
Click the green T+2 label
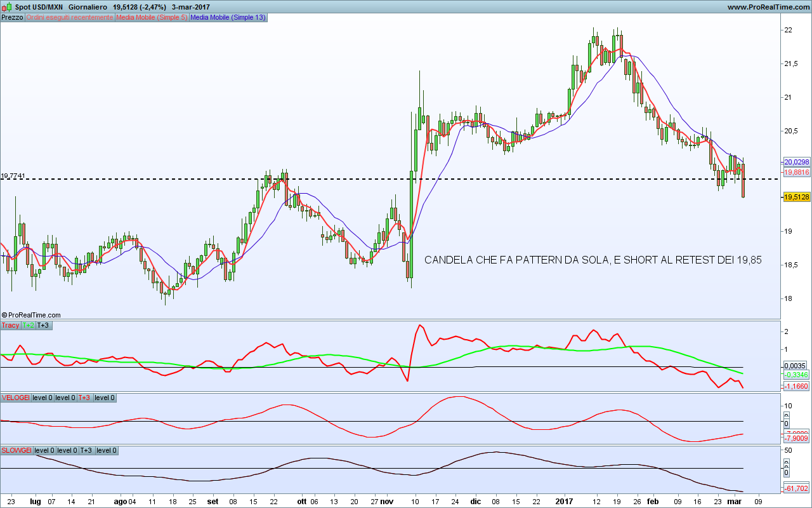(x=29, y=325)
